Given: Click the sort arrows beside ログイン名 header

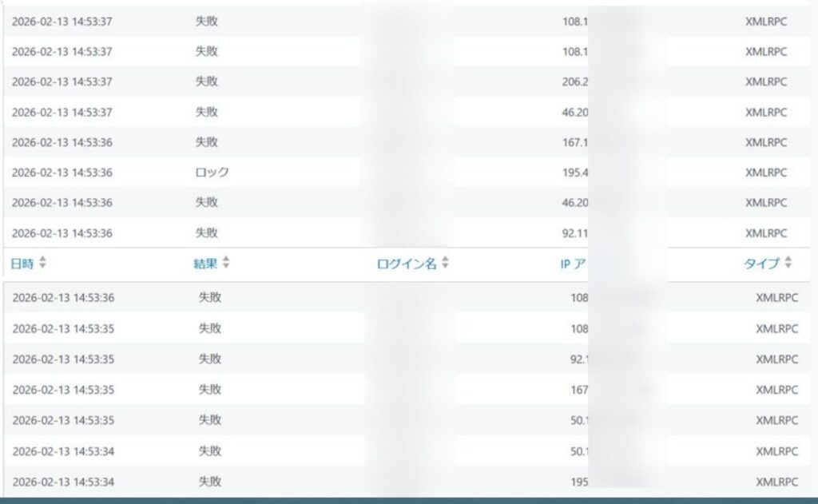Looking at the screenshot, I should [445, 264].
